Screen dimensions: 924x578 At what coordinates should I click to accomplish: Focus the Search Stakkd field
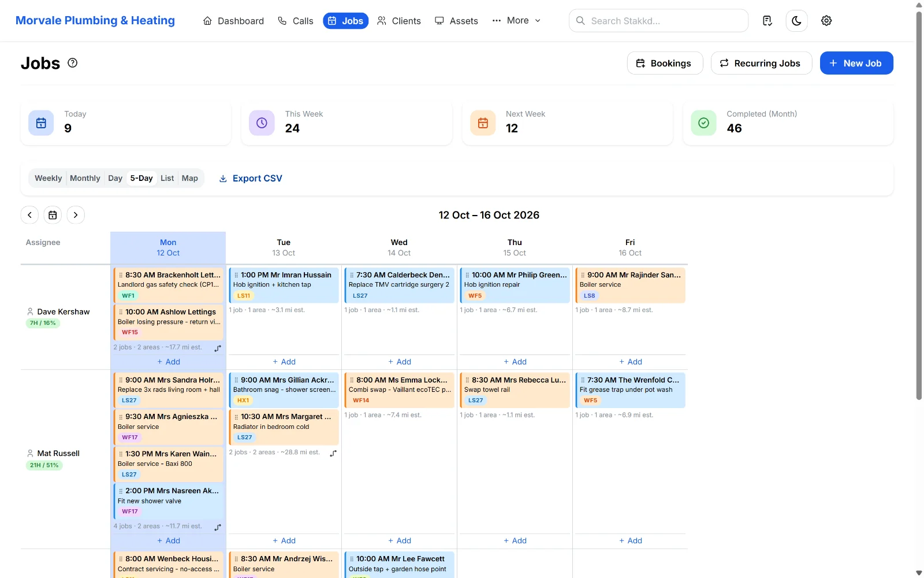(x=658, y=21)
